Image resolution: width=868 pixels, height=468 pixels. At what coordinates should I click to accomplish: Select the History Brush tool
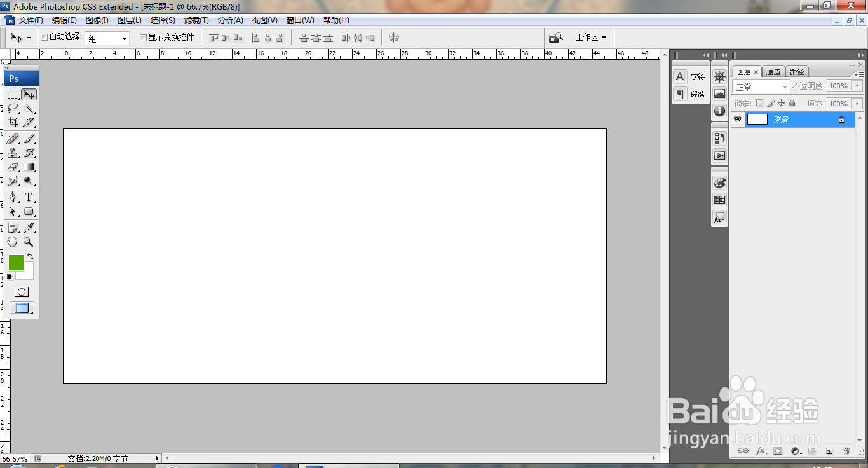click(29, 153)
